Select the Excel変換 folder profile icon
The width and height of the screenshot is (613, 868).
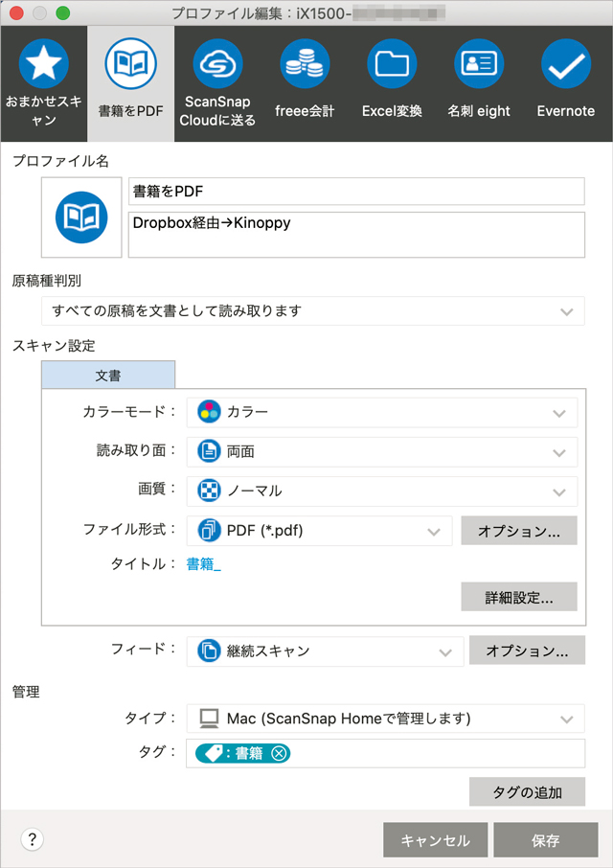393,63
